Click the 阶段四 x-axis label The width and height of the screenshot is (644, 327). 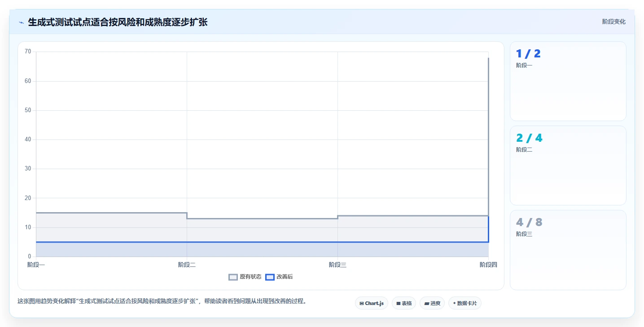[x=488, y=265]
